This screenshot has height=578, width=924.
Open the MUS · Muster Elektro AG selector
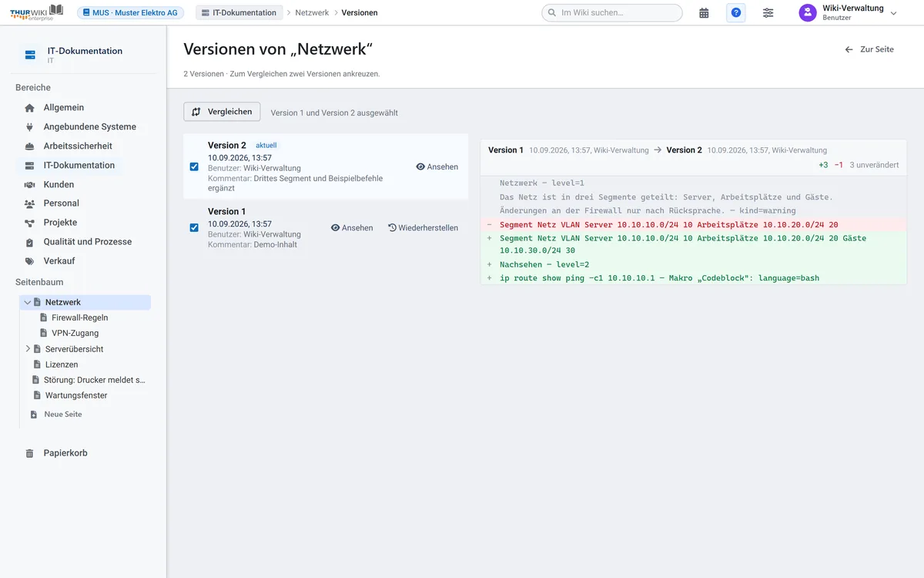tap(130, 12)
